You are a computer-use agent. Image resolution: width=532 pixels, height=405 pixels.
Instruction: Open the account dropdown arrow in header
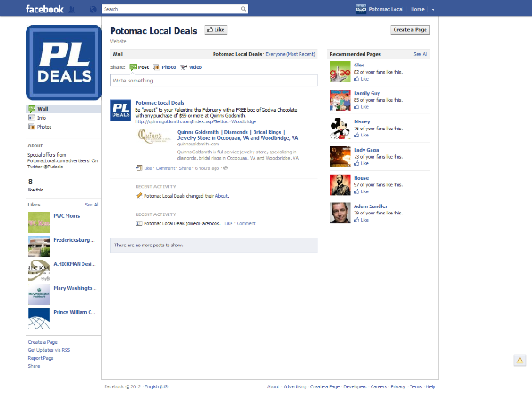tap(433, 10)
